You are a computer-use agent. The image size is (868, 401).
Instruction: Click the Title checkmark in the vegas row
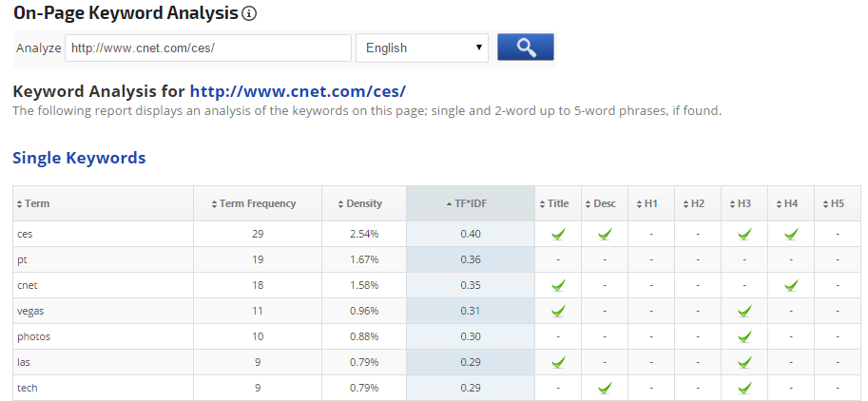558,311
